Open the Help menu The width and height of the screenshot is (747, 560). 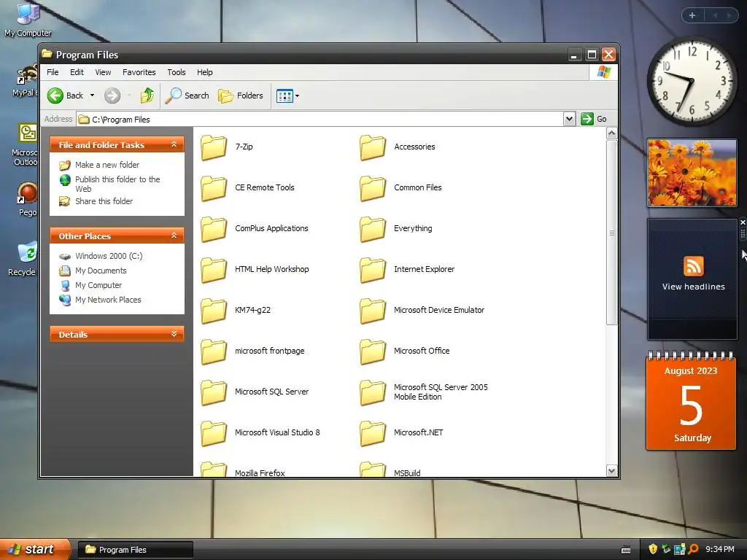click(x=205, y=72)
